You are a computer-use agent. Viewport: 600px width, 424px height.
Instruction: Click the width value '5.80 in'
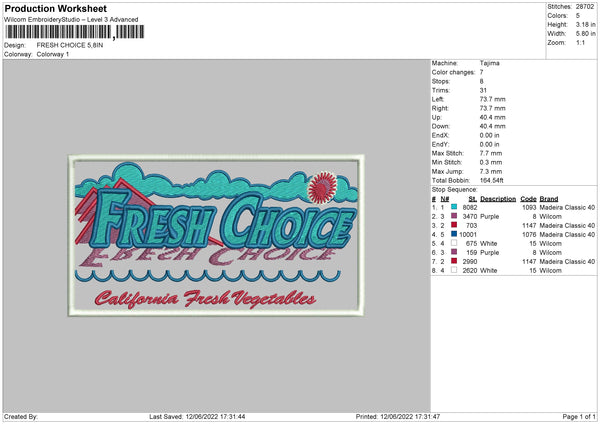coord(585,34)
